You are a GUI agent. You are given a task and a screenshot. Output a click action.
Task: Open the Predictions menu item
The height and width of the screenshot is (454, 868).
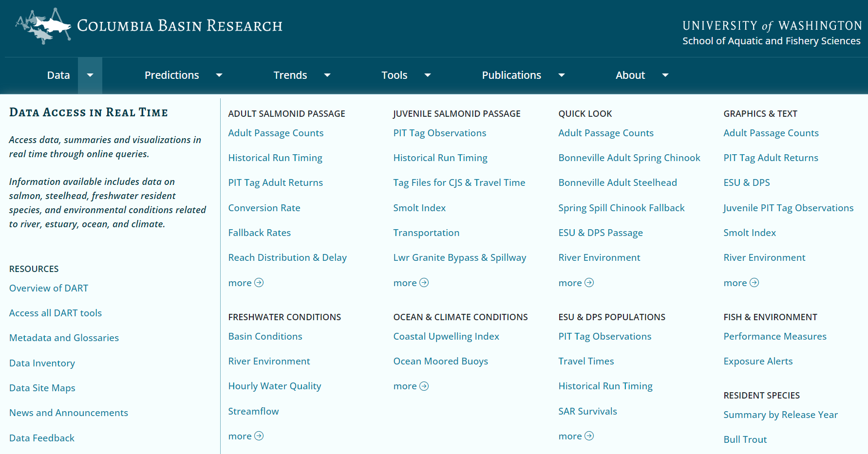[172, 75]
